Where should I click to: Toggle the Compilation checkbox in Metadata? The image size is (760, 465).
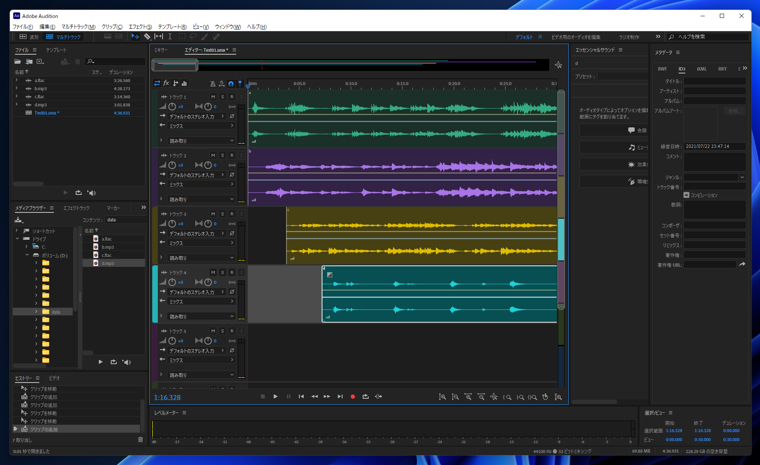(686, 195)
